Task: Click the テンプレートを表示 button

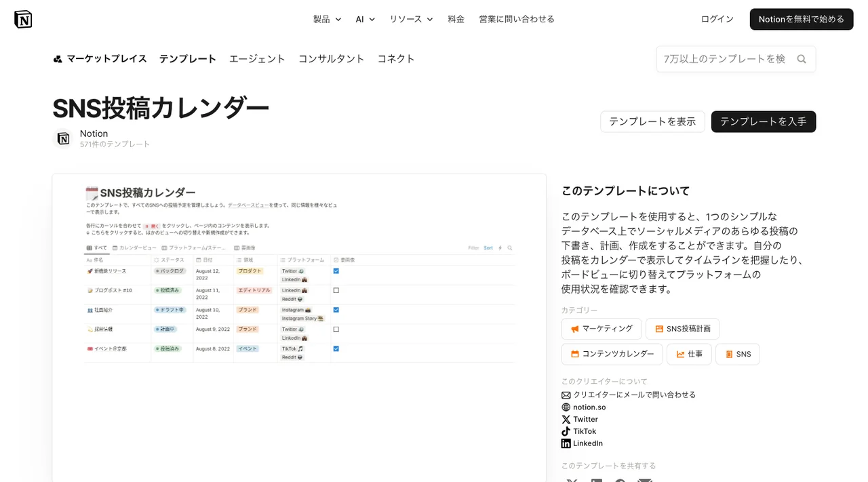Action: (x=652, y=121)
